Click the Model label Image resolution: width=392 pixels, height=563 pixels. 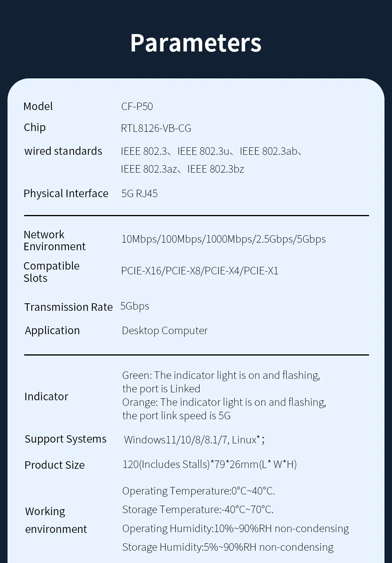[x=38, y=106]
